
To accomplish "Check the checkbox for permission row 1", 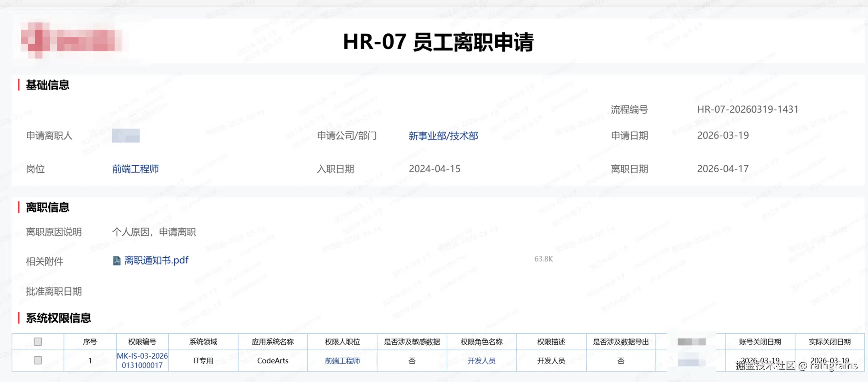I will click(38, 360).
